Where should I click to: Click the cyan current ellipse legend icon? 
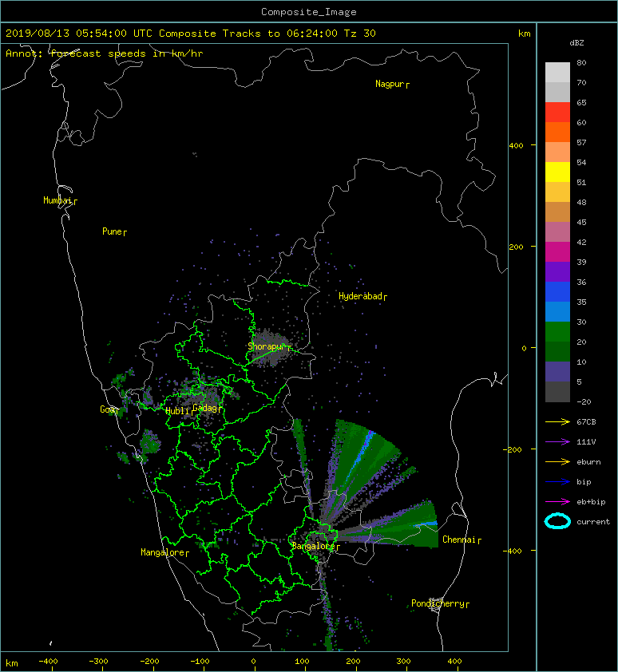pyautogui.click(x=557, y=521)
